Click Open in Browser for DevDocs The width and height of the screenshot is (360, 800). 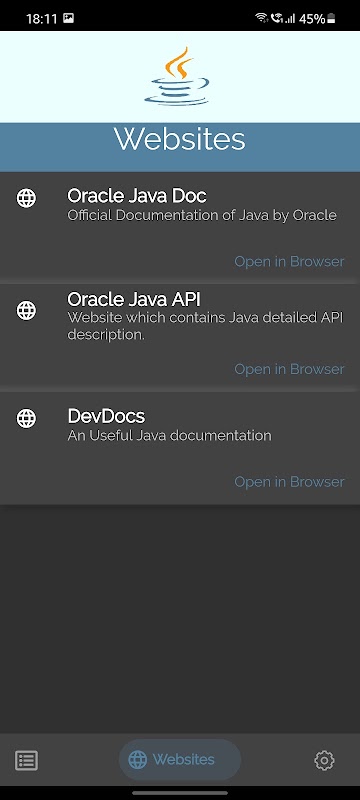(x=289, y=482)
